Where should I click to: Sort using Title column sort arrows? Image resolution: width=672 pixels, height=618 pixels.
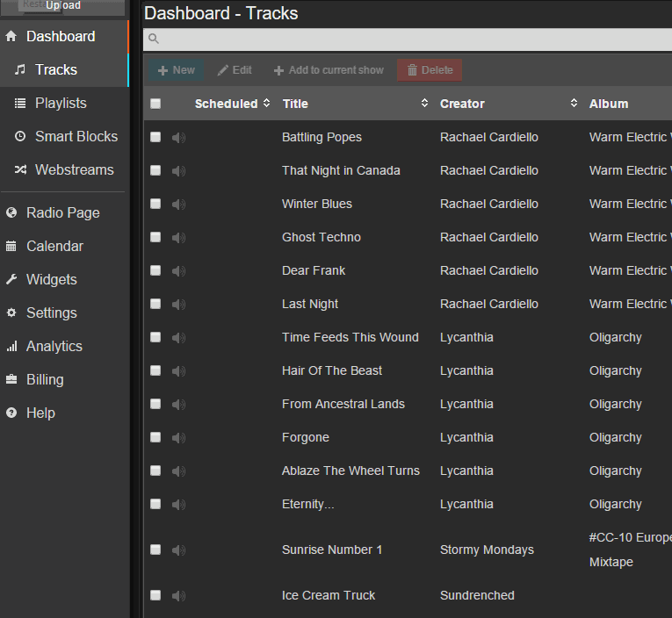point(424,104)
